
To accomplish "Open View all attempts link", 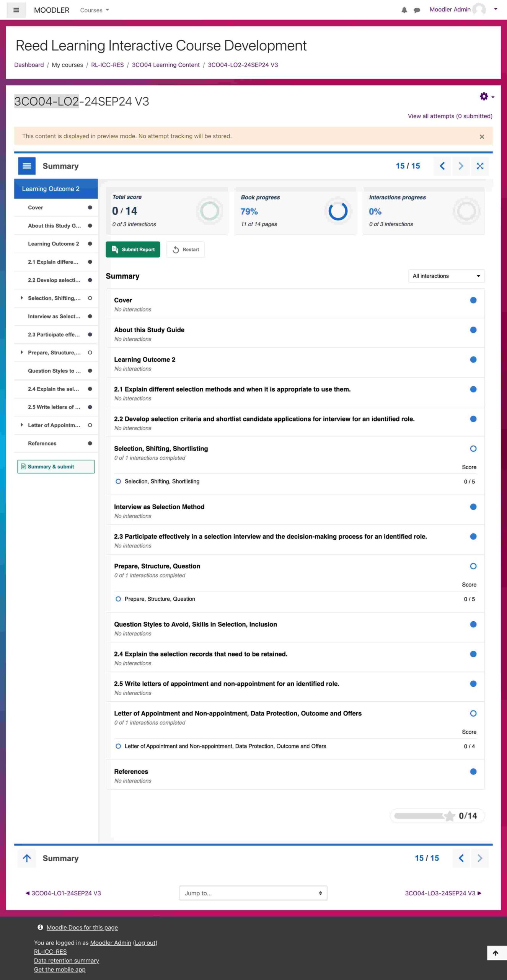I will pos(450,116).
